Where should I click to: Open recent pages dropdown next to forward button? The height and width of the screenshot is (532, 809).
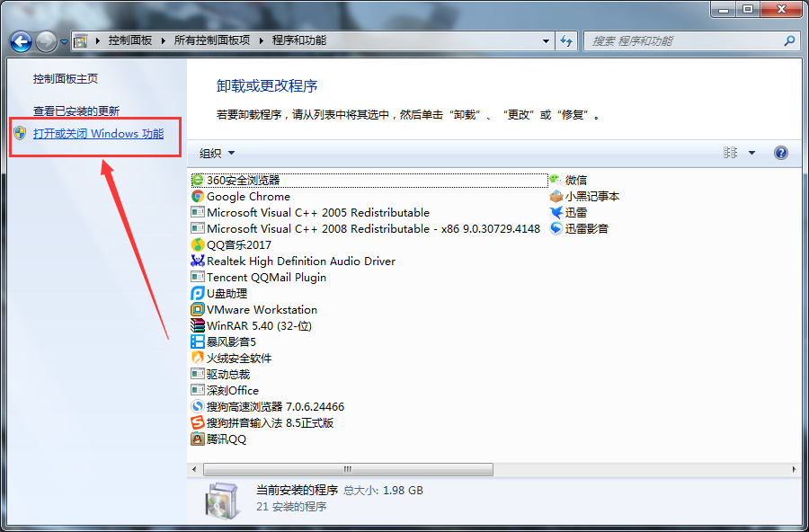pos(64,42)
